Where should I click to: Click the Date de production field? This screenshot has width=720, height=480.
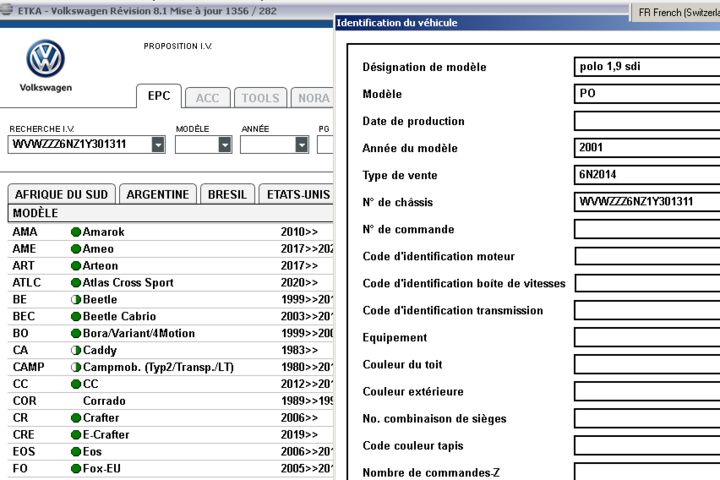(x=647, y=121)
